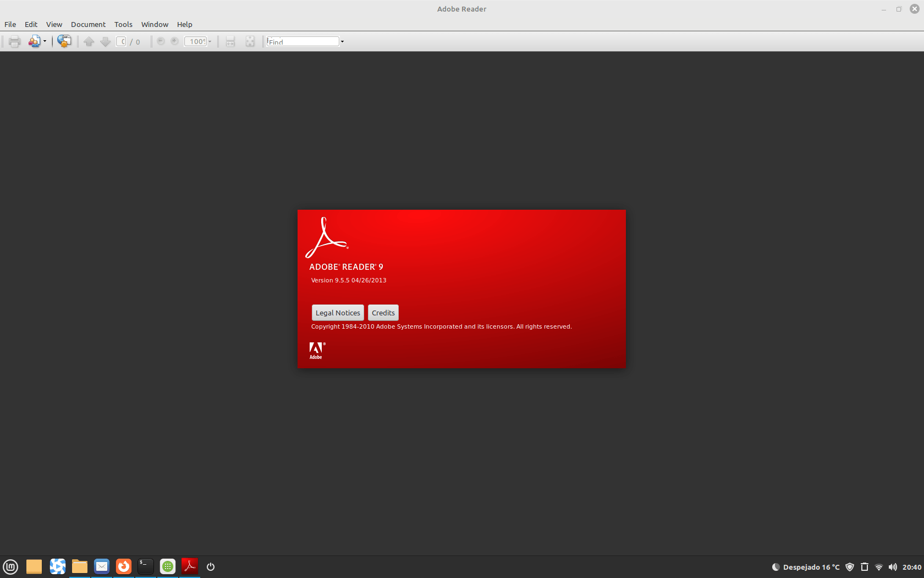Click the 'ADOBE READER 9' title text
The image size is (924, 578).
click(346, 267)
